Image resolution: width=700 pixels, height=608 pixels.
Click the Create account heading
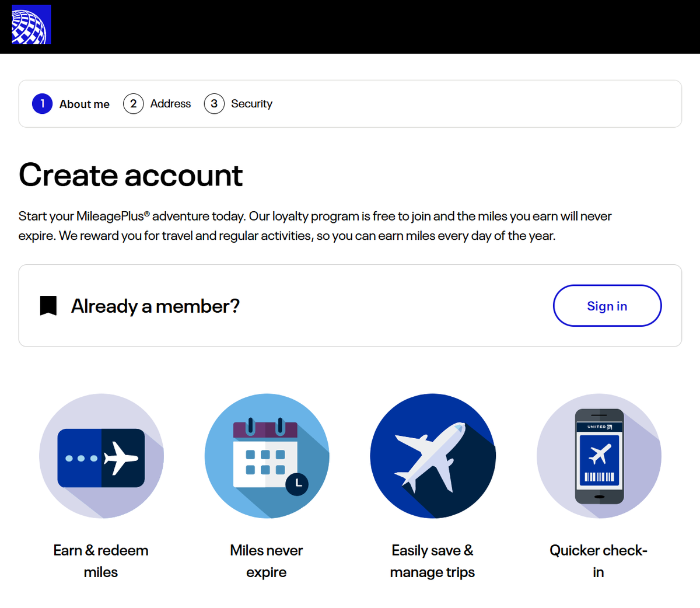coord(131,175)
